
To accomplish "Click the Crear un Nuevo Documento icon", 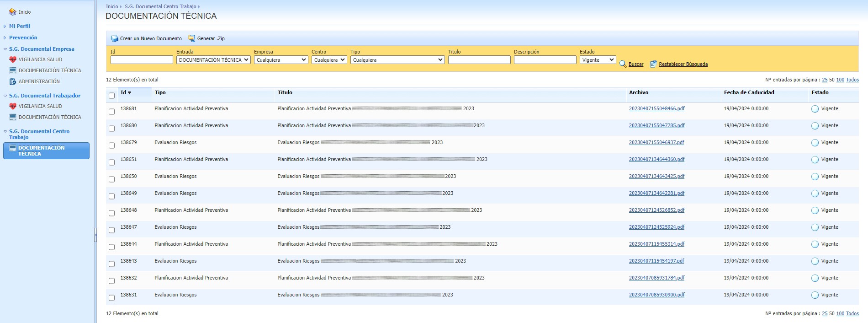I will coord(115,38).
